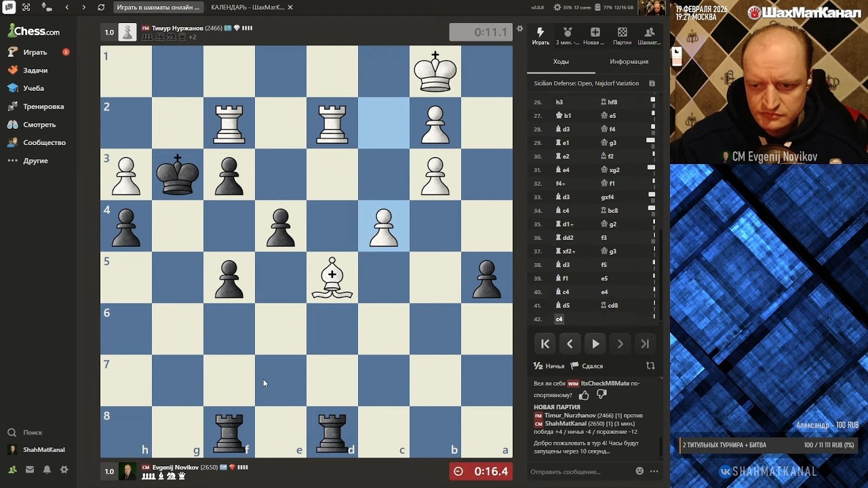Click thumbs up for sportsmanship

(x=584, y=394)
